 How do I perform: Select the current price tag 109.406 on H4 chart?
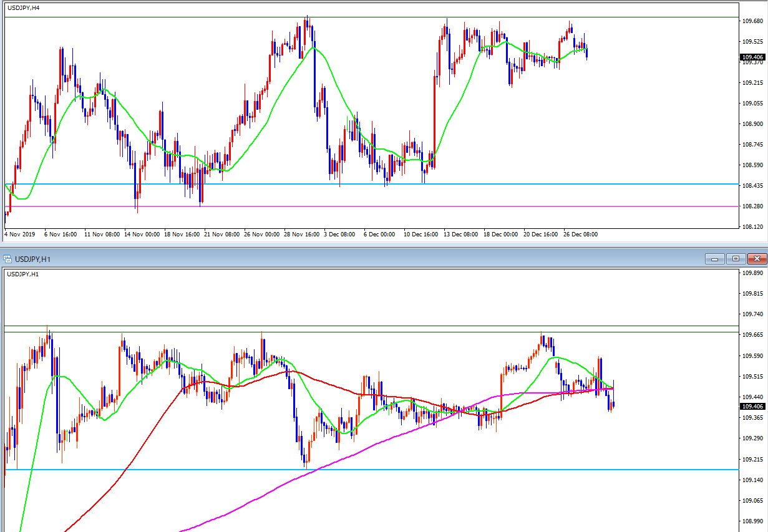[753, 57]
